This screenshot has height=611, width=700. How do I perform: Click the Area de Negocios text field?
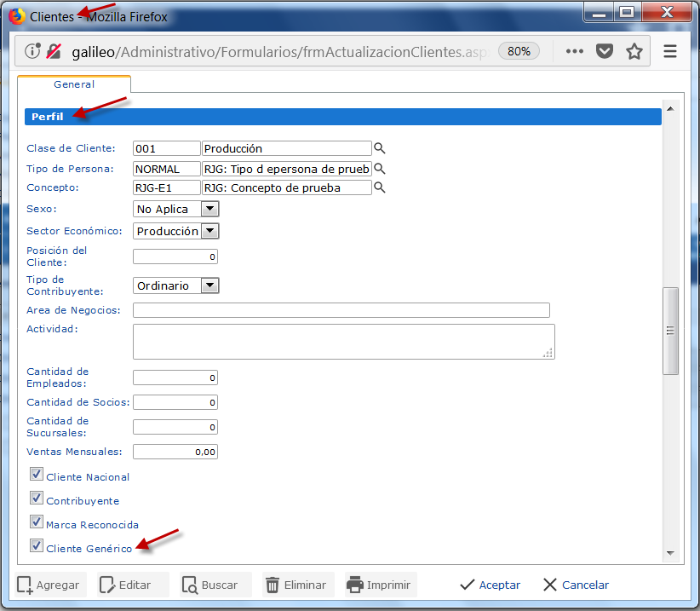341,310
